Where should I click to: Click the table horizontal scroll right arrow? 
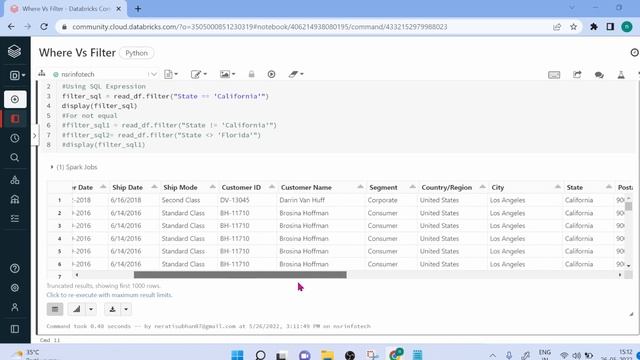tap(620, 275)
